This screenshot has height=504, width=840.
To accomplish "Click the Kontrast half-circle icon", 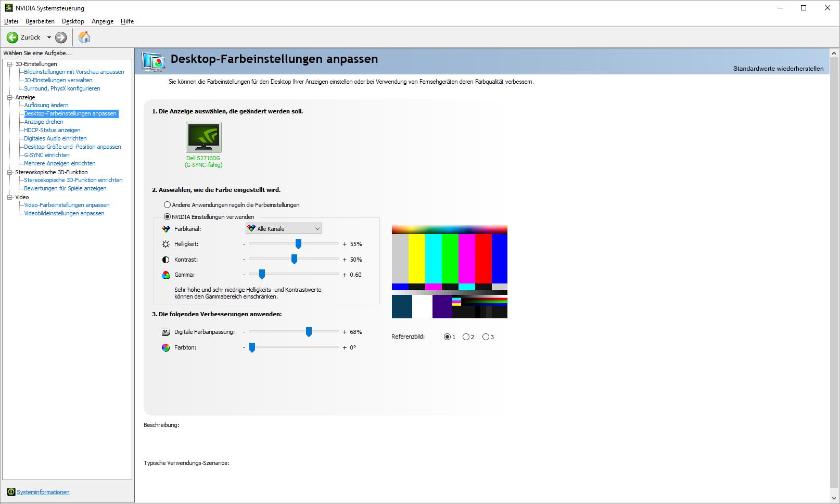I will [x=166, y=260].
